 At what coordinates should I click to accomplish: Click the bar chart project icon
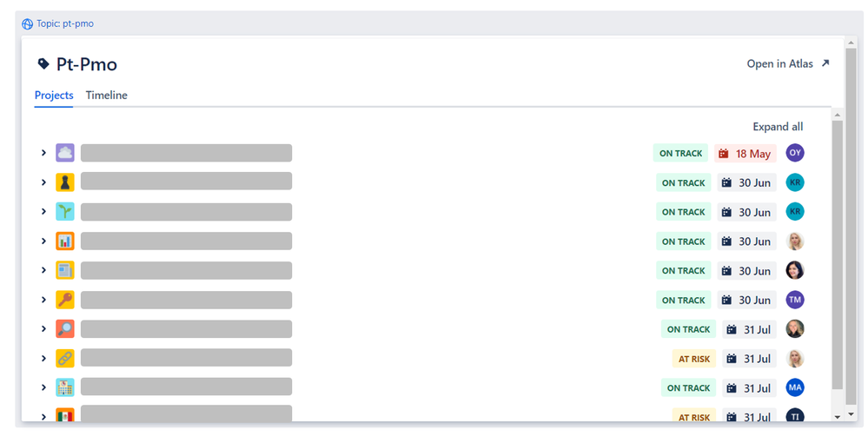point(65,241)
